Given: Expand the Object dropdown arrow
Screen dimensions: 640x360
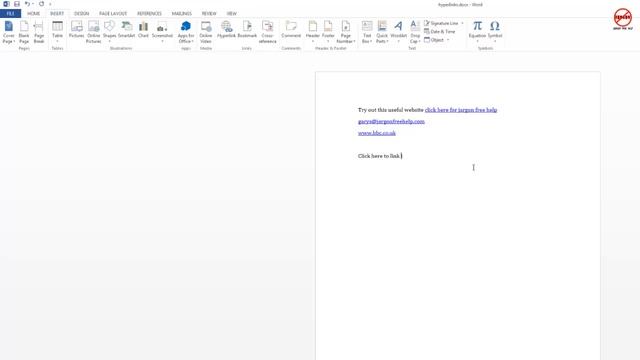Looking at the screenshot, I should point(448,40).
